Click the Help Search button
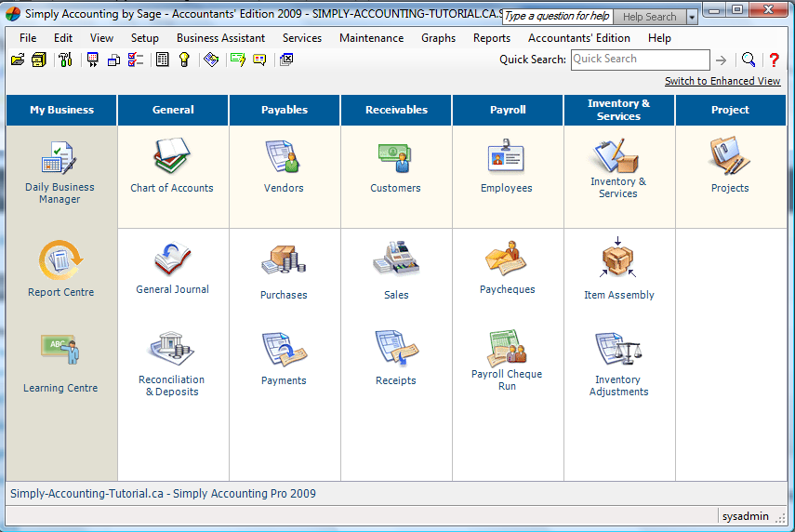795x532 pixels. click(650, 18)
